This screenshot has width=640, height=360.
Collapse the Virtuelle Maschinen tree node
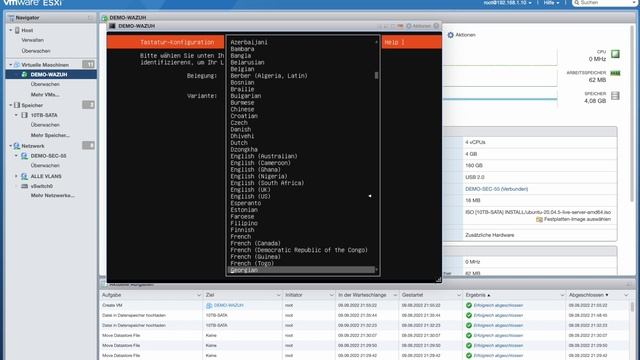pyautogui.click(x=11, y=65)
